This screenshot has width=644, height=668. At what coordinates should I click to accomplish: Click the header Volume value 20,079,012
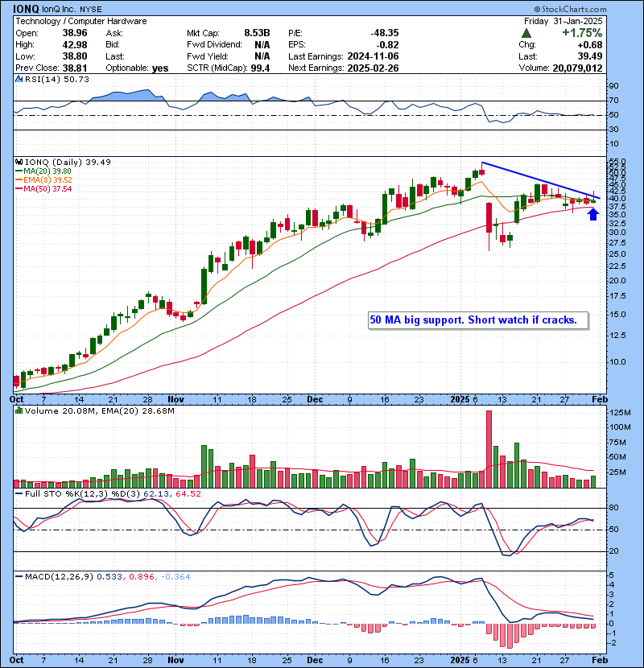[577, 68]
